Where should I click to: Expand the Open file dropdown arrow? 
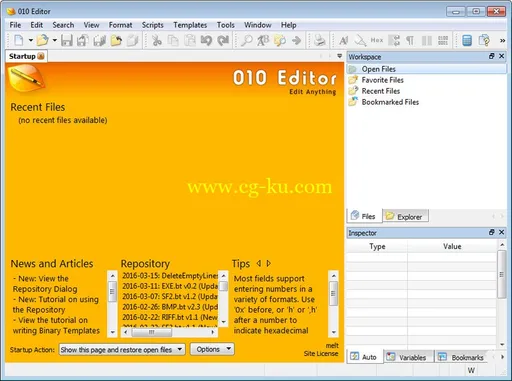click(54, 40)
